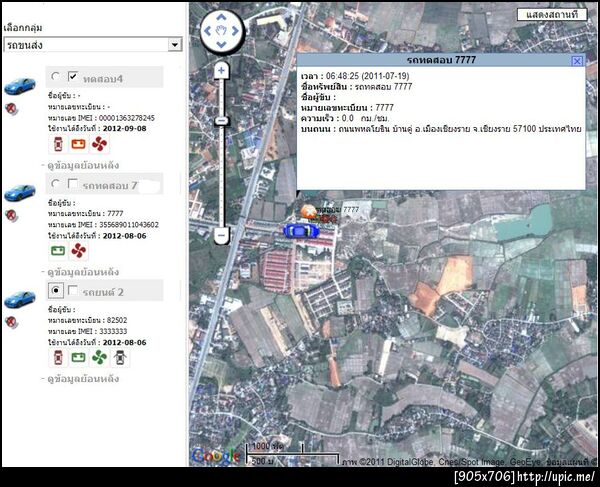The width and height of the screenshot is (600, 487).
Task: Click the expiry date 2012-09-08
Action: coord(125,129)
